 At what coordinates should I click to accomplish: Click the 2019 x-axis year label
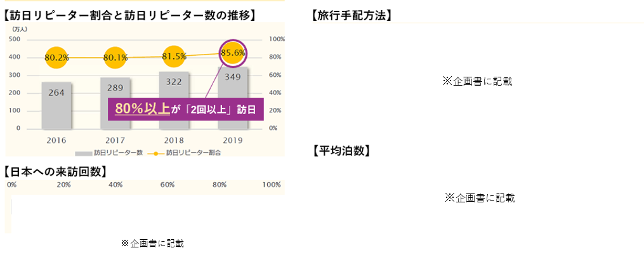click(232, 140)
